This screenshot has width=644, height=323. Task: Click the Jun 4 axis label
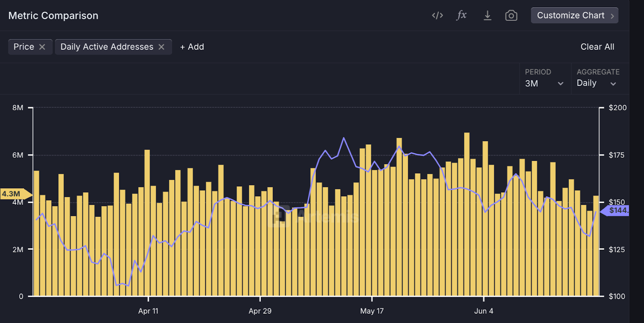(483, 311)
